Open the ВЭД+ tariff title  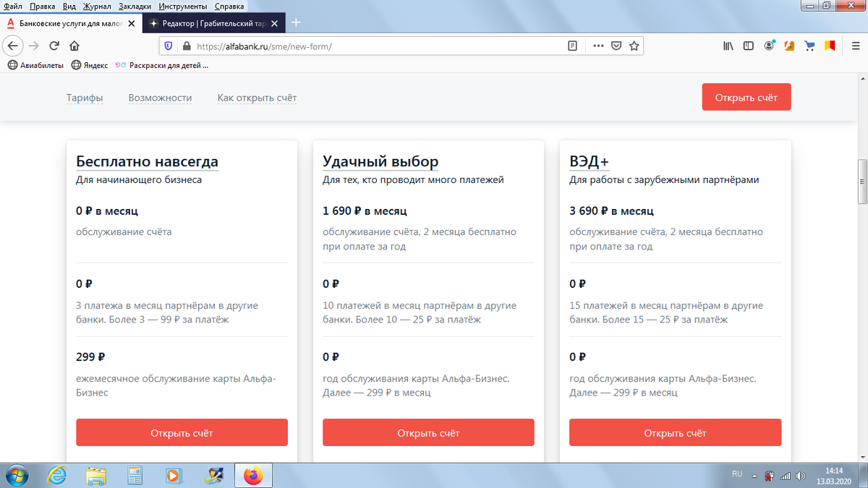590,161
